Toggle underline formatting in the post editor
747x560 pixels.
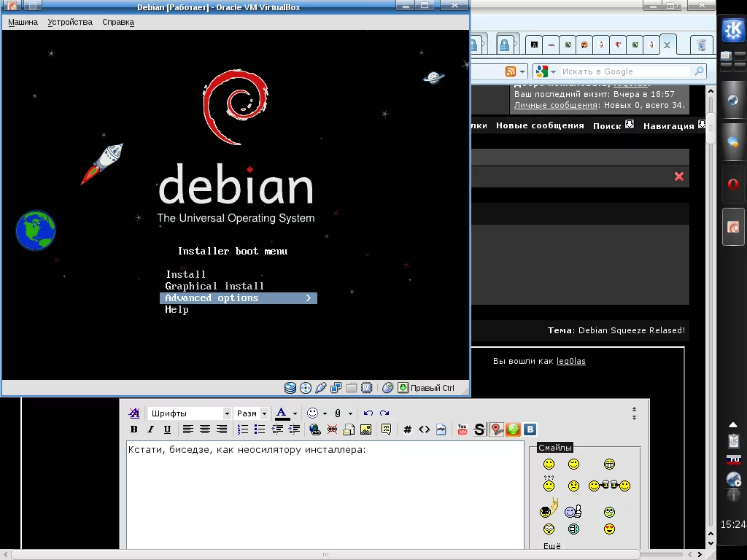point(167,429)
